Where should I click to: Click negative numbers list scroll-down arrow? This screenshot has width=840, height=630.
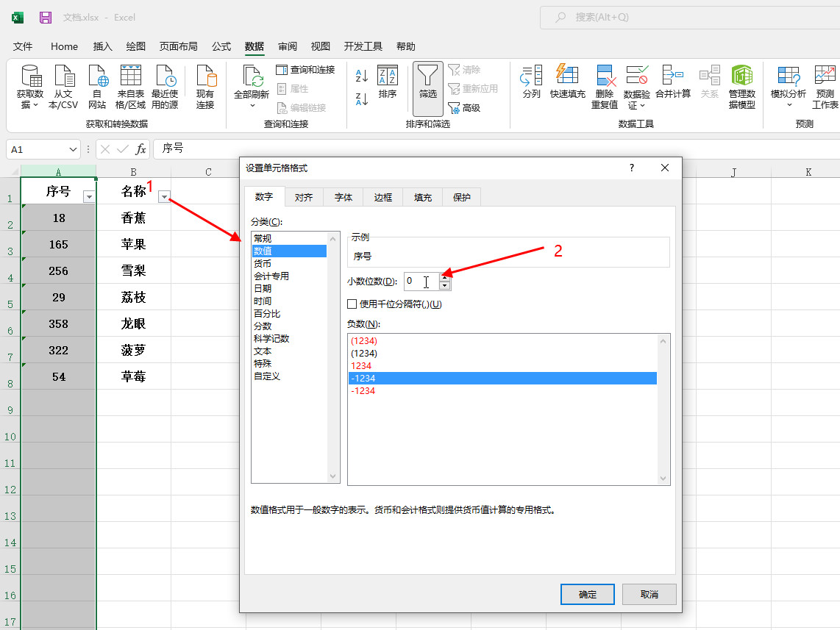coord(663,479)
